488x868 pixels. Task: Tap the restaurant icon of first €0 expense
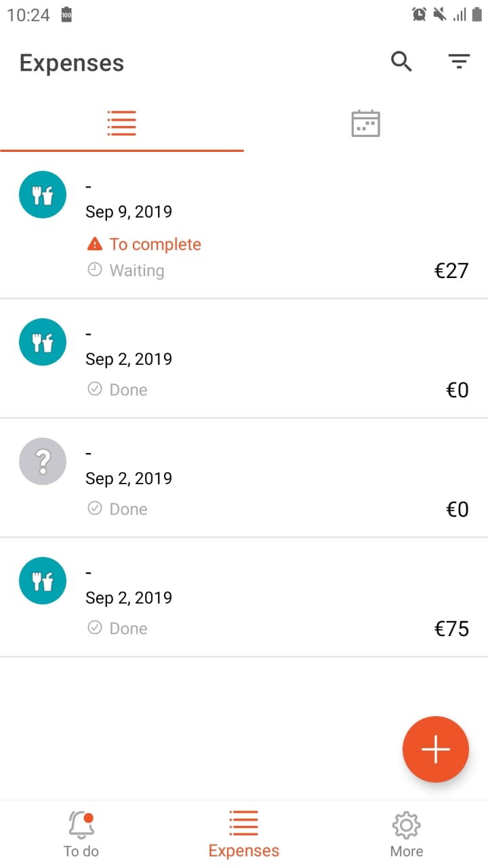(43, 342)
